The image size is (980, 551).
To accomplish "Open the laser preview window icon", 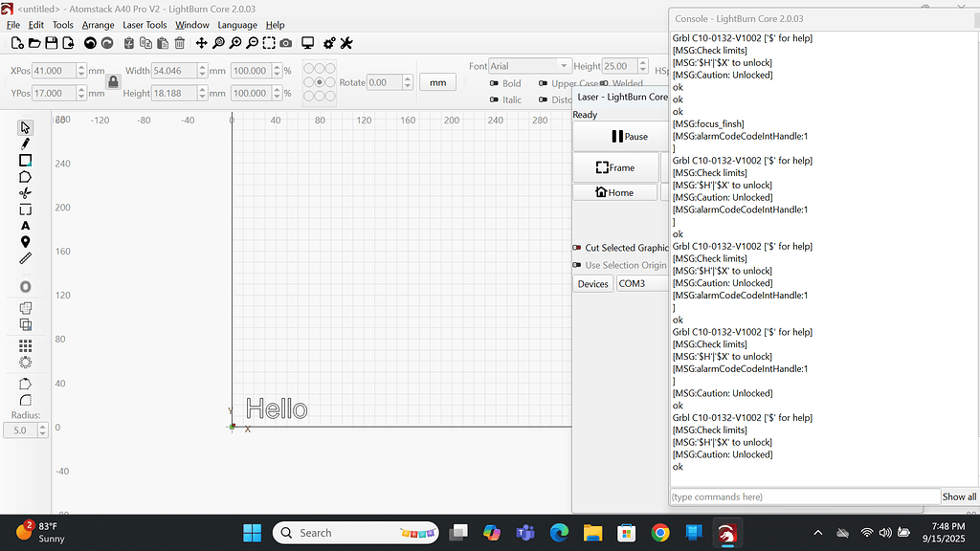I will click(307, 43).
